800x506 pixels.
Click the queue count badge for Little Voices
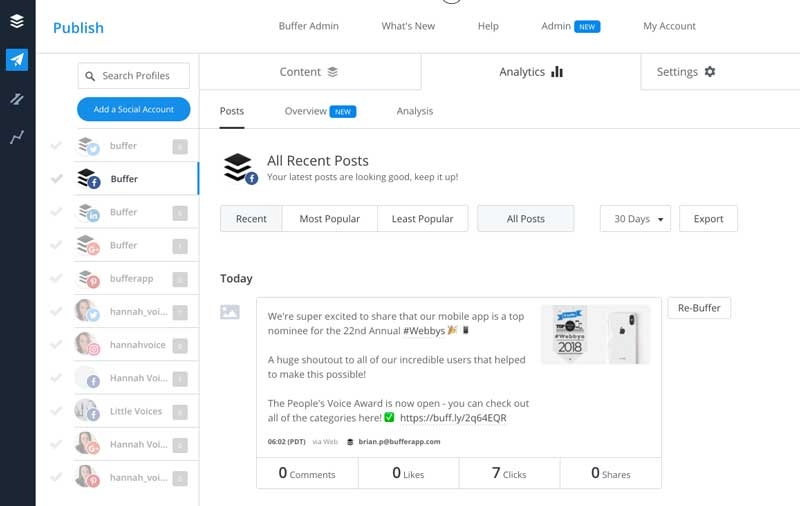(x=180, y=412)
